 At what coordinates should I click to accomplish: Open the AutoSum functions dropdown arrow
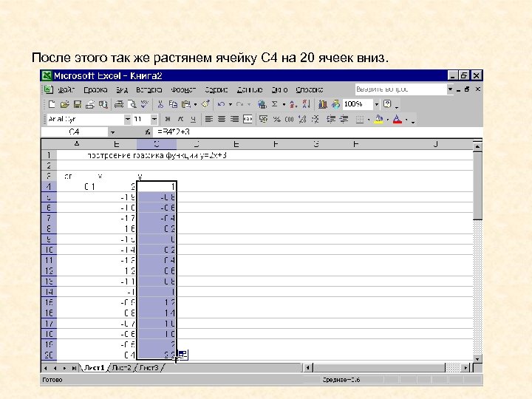pyautogui.click(x=284, y=104)
